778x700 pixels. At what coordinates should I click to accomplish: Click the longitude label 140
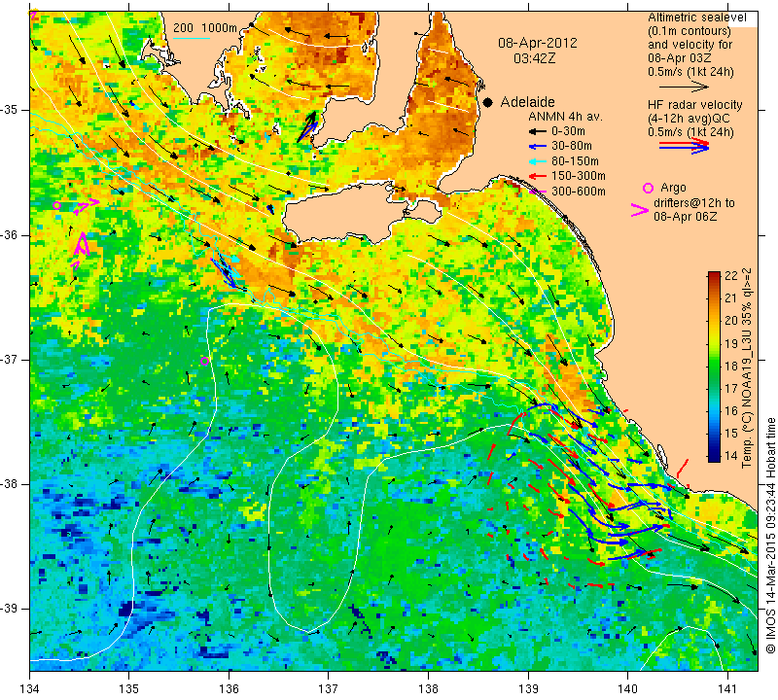tap(627, 689)
